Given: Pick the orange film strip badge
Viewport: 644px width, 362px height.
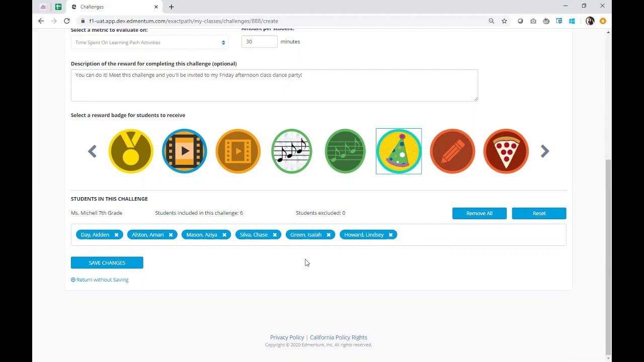Looking at the screenshot, I should (x=238, y=151).
